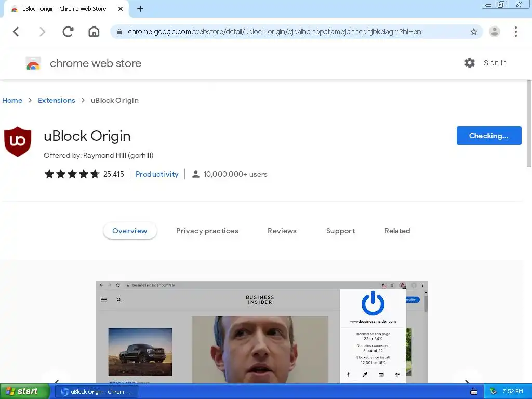Open the Windows Start button
The height and width of the screenshot is (399, 532).
pyautogui.click(x=25, y=392)
